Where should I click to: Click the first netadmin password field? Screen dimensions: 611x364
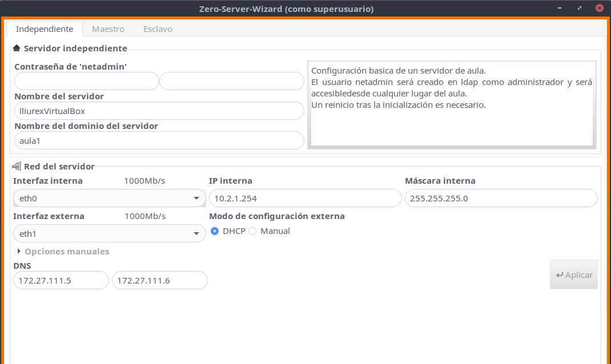coord(86,81)
